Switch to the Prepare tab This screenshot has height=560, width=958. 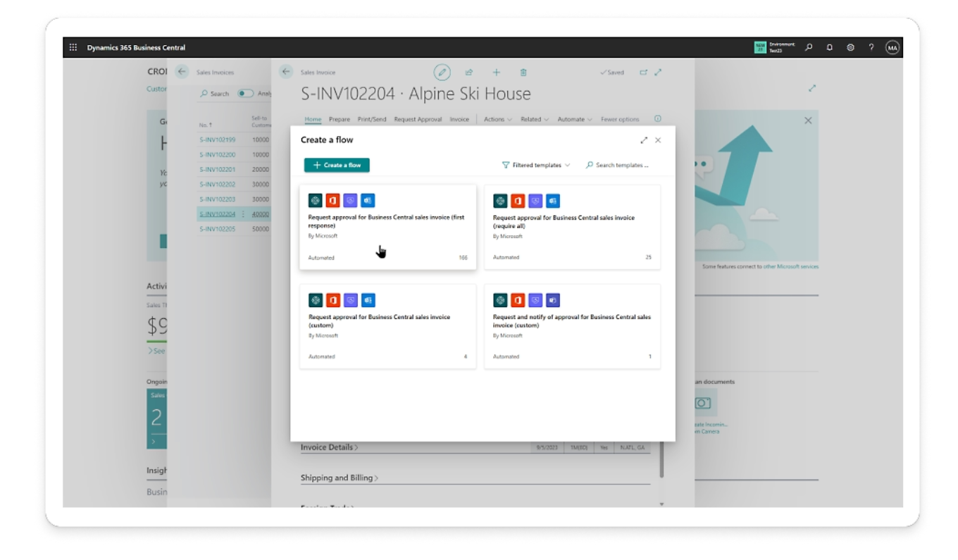pos(339,119)
